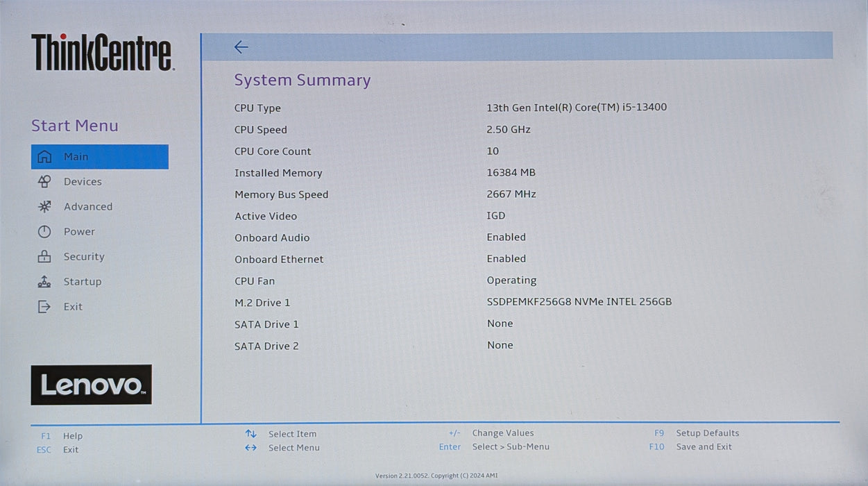The width and height of the screenshot is (868, 486).
Task: Open the Main menu
Action: tap(100, 157)
